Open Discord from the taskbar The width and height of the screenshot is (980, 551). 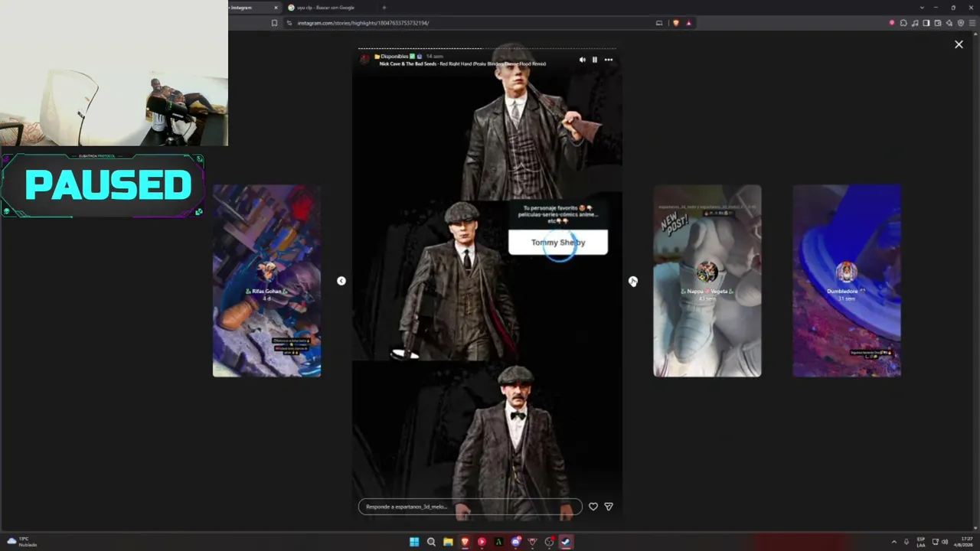coord(515,542)
